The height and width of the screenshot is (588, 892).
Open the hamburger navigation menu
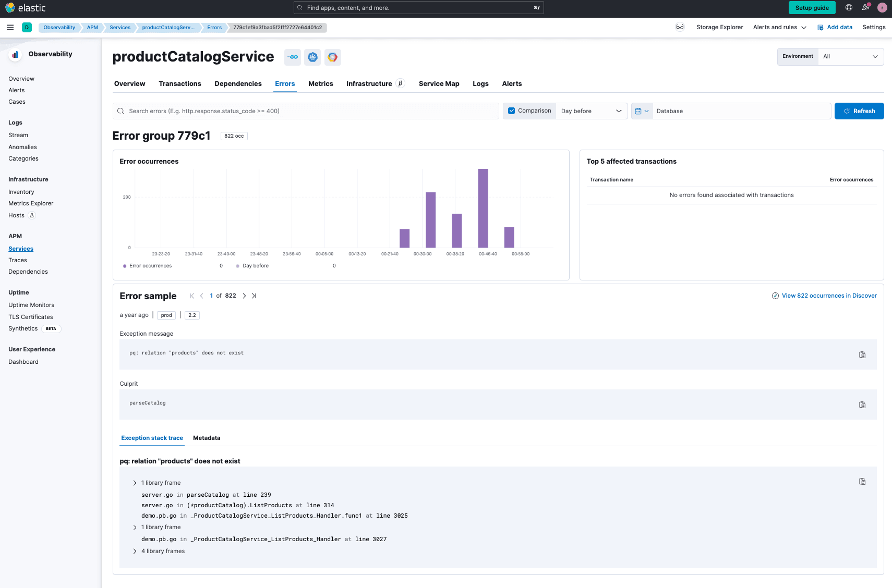tap(10, 27)
